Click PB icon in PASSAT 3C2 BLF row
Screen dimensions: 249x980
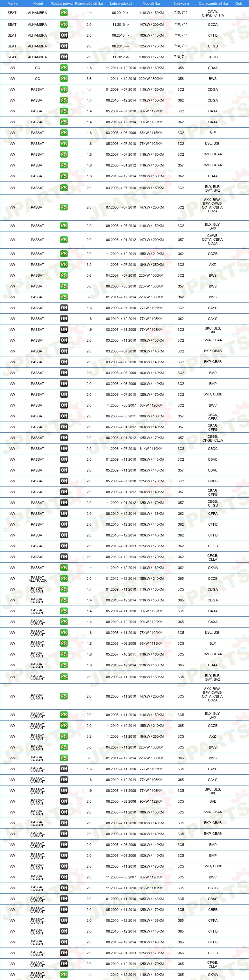[64, 133]
